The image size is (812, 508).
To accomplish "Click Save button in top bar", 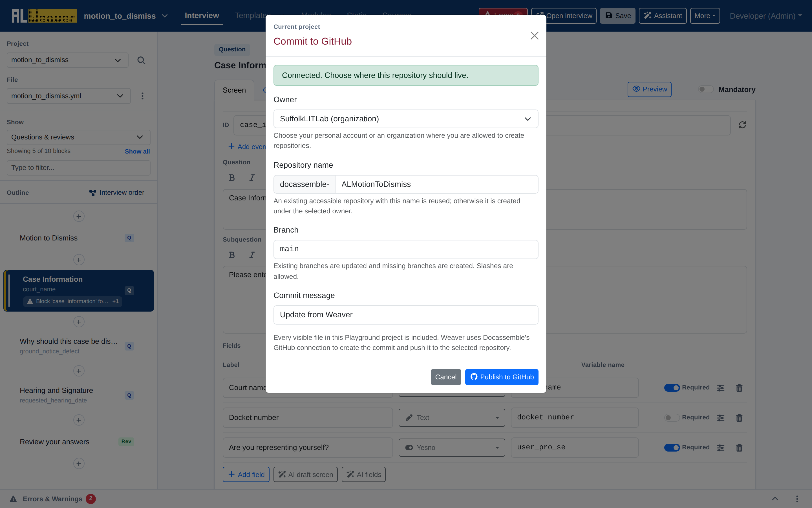I will [617, 16].
